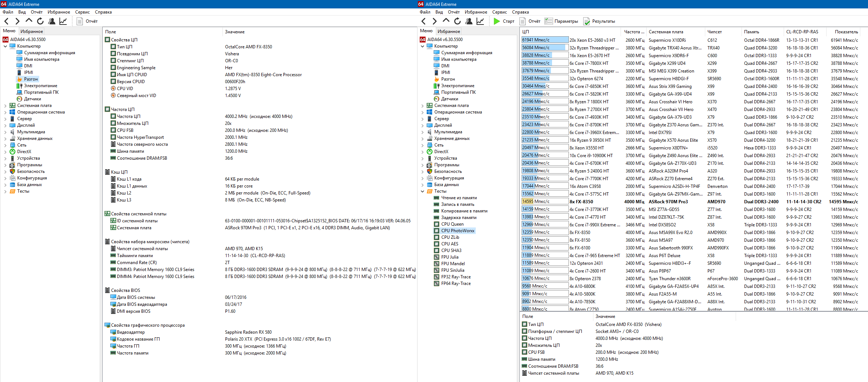The height and width of the screenshot is (382, 868).
Task: Select FP32 Ray-Trace benchmark
Action: point(452,277)
